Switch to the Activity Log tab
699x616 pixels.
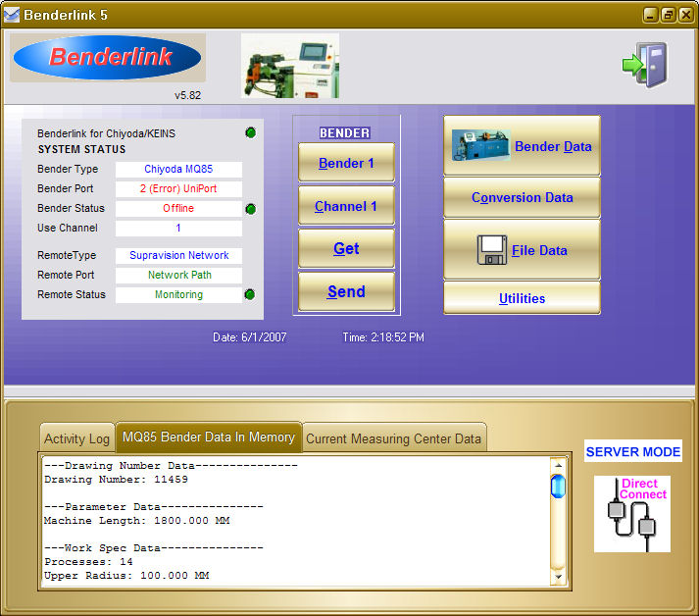[76, 438]
